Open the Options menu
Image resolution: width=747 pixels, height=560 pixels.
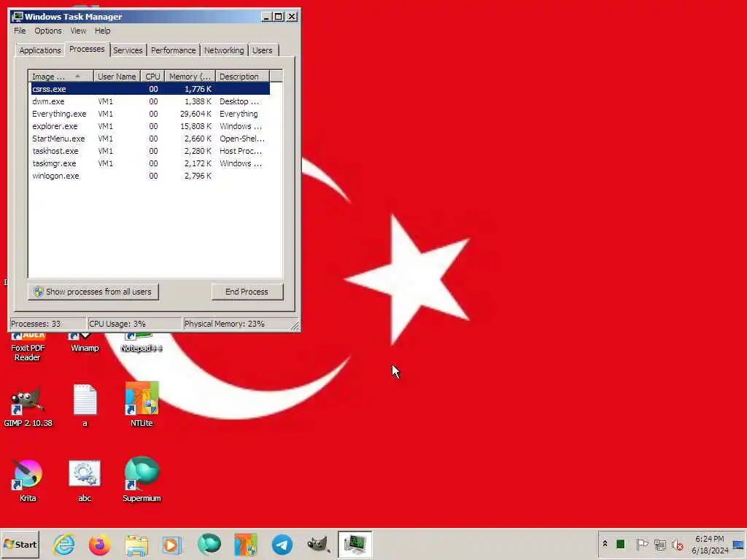48,31
